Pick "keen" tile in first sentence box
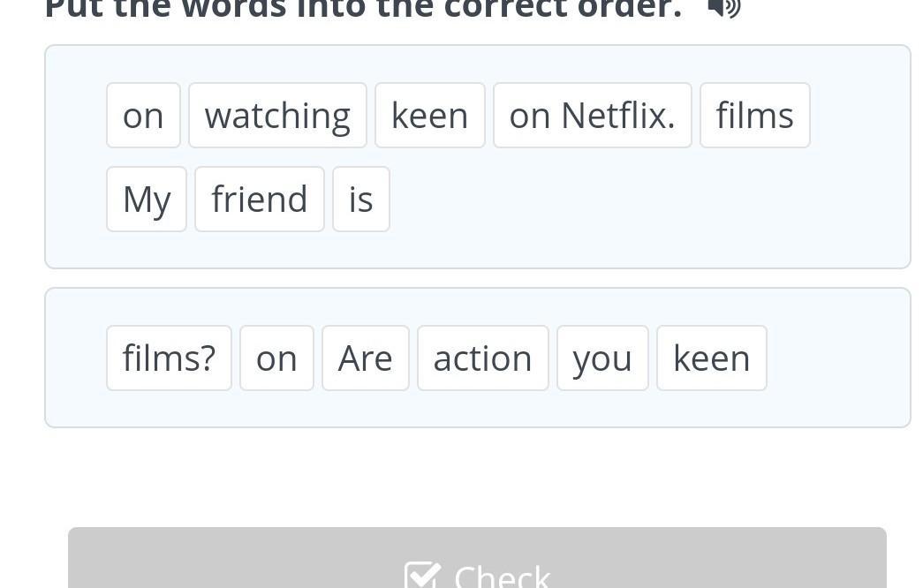This screenshot has height=588, width=923. tap(429, 116)
